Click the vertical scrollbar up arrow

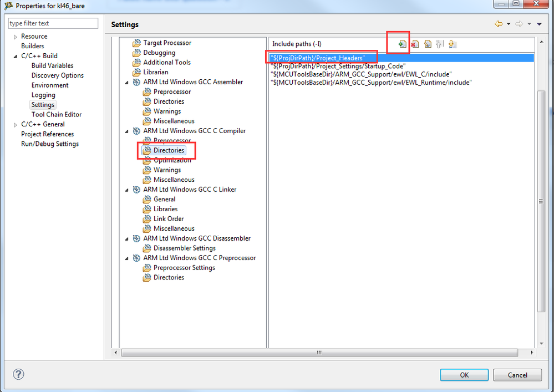click(541, 42)
